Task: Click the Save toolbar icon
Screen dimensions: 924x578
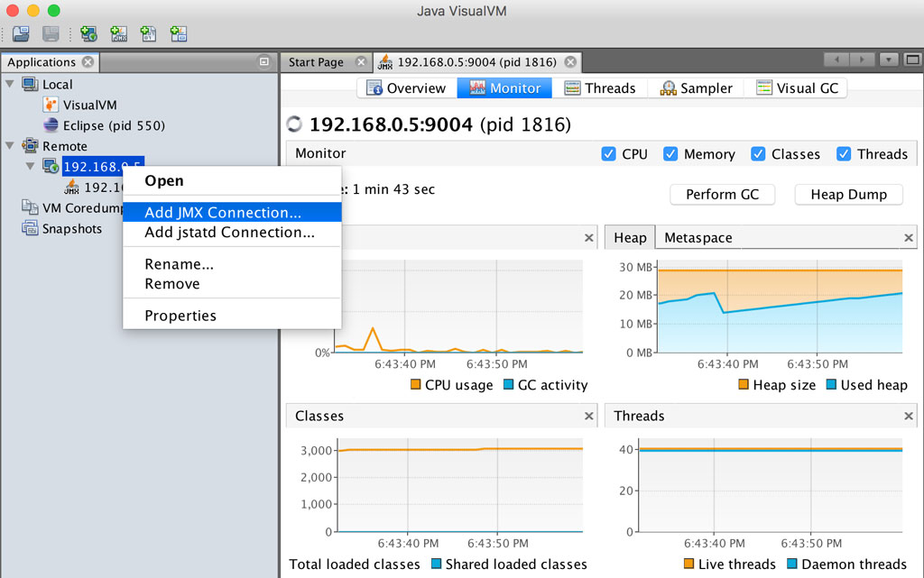Action: pyautogui.click(x=51, y=33)
